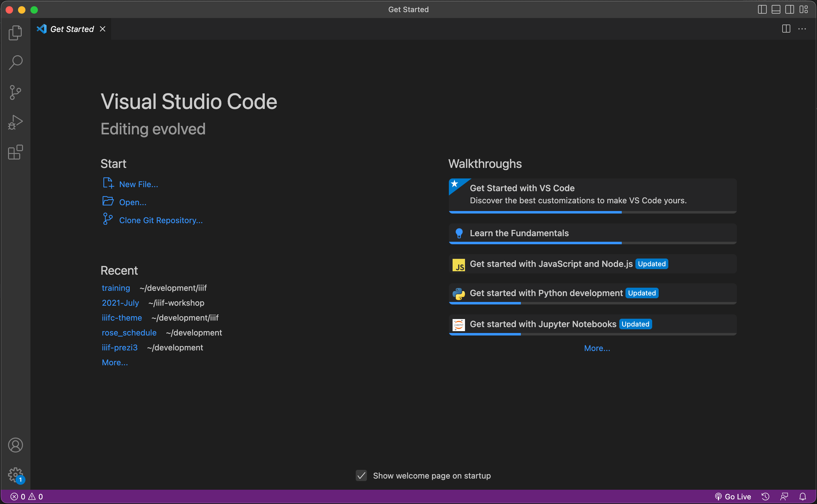817x504 pixels.
Task: Click Go Live in status bar
Action: [733, 497]
